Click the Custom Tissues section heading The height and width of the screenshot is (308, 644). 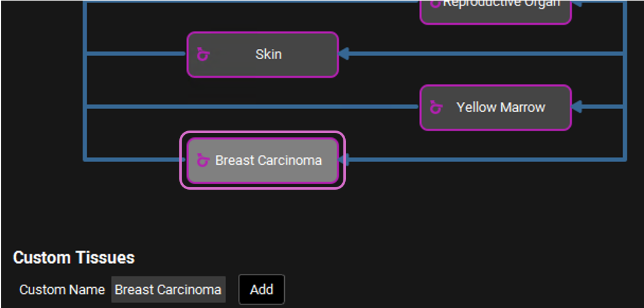coord(74,257)
